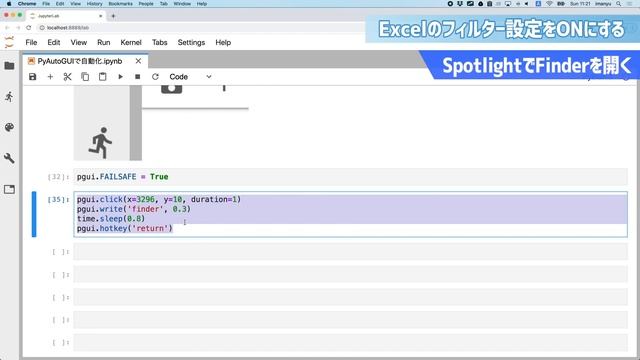This screenshot has width=640, height=360.
Task: Copy the selected cell
Action: [85, 77]
